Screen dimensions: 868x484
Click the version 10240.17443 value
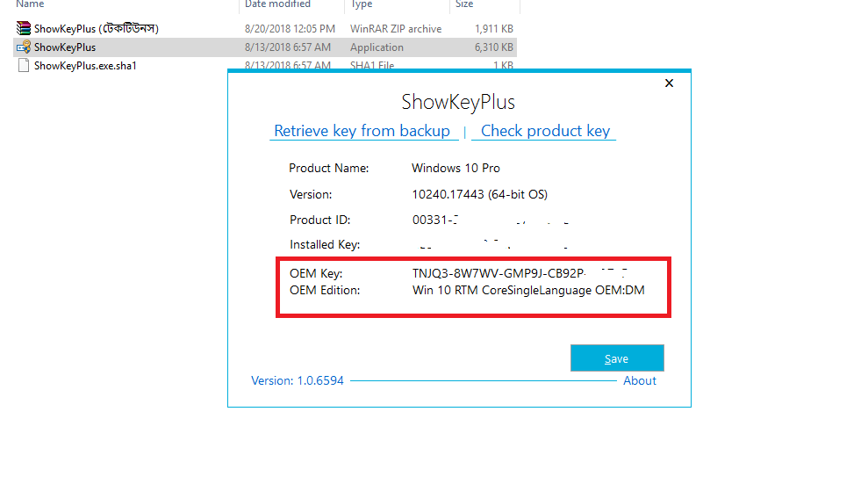(x=479, y=194)
